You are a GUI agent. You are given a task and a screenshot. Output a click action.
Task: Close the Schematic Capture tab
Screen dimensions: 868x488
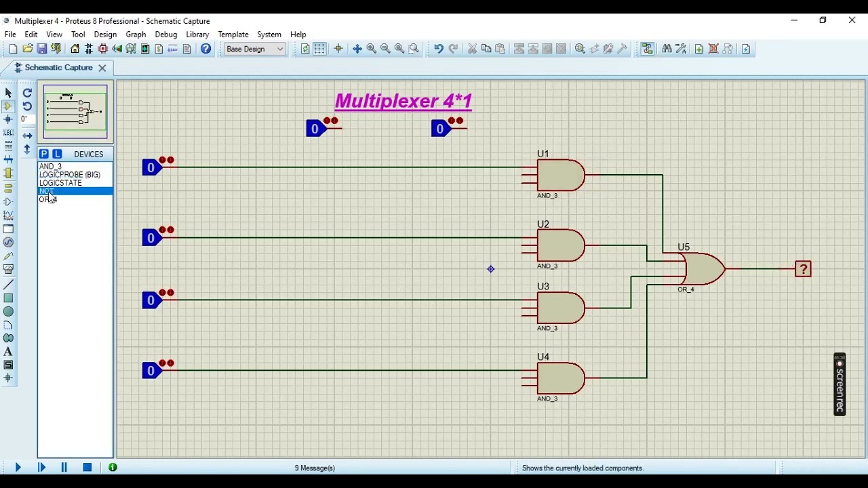pos(102,68)
